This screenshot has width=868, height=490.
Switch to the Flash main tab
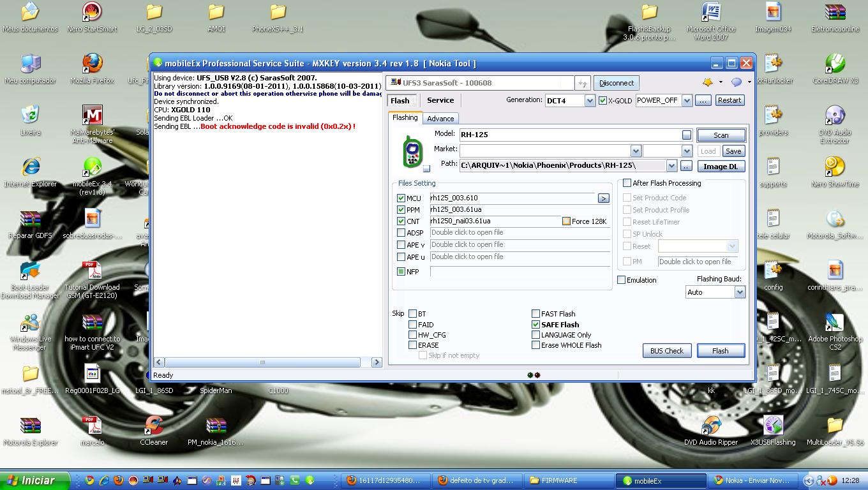(400, 101)
